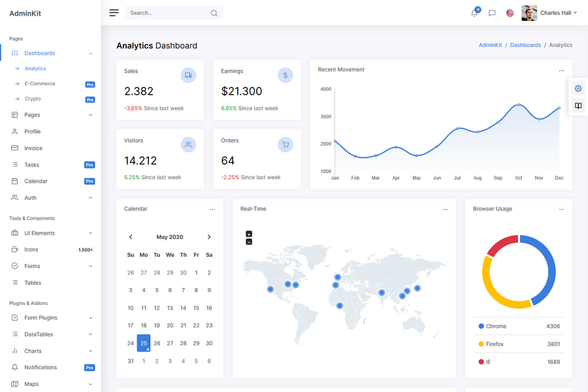Open Recent Movement options menu
The image size is (588, 392).
561,71
